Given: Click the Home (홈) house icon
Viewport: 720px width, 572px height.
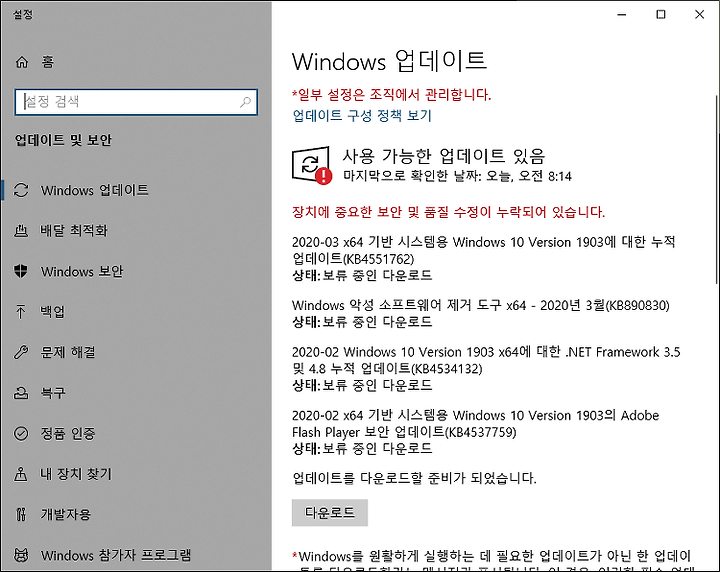Looking at the screenshot, I should pos(22,62).
